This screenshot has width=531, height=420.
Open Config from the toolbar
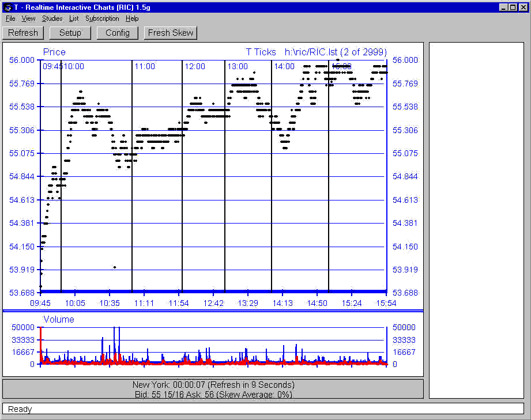point(118,33)
